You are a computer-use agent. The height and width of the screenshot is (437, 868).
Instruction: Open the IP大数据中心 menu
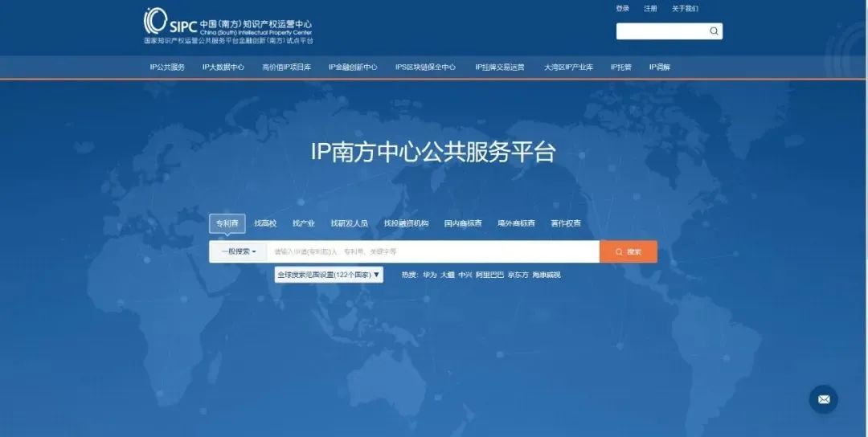click(223, 67)
